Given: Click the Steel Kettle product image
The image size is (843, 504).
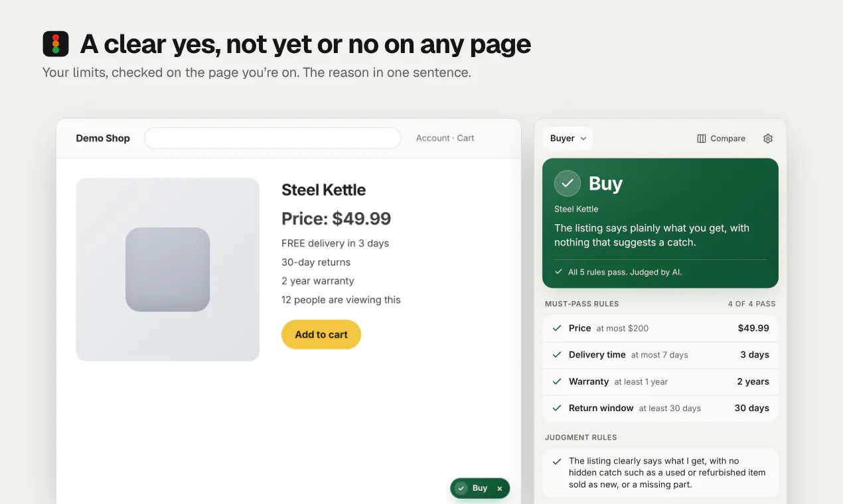Looking at the screenshot, I should pos(168,269).
